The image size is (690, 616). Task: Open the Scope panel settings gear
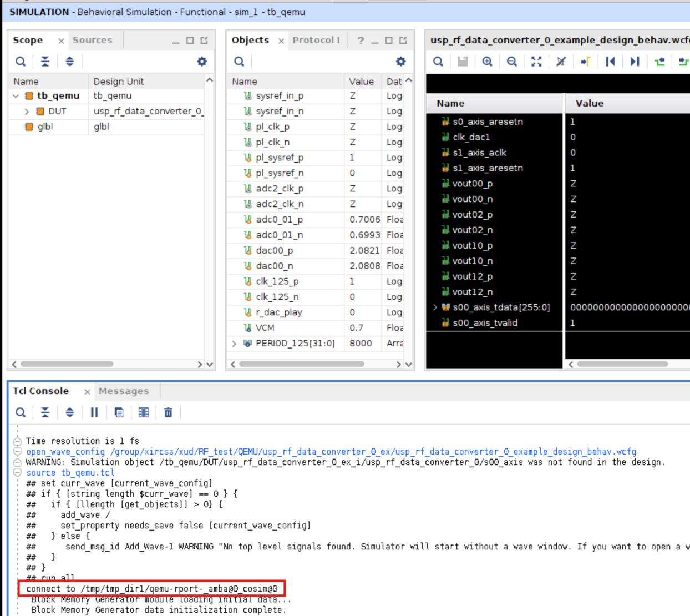pyautogui.click(x=201, y=62)
